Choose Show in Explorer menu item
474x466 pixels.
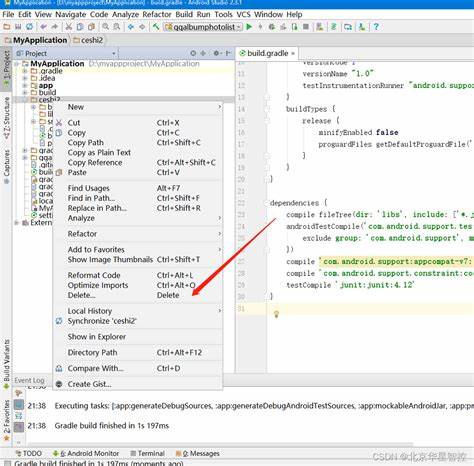(138, 337)
